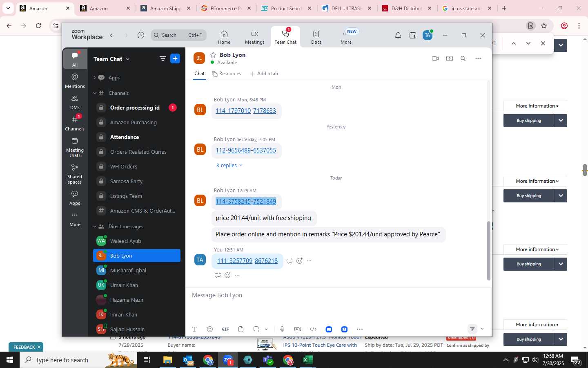Image resolution: width=588 pixels, height=368 pixels.
Task: Click the Zoom Search box
Action: click(178, 35)
